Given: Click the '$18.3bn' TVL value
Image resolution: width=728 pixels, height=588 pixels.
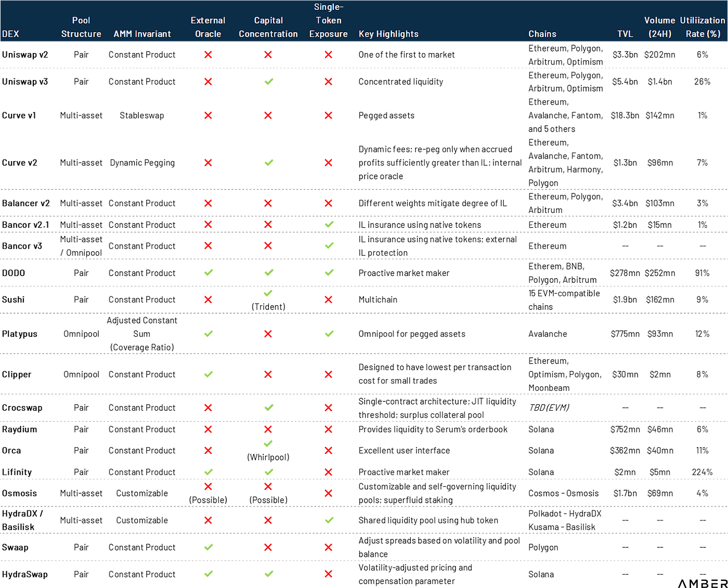Looking at the screenshot, I should pos(625,115).
